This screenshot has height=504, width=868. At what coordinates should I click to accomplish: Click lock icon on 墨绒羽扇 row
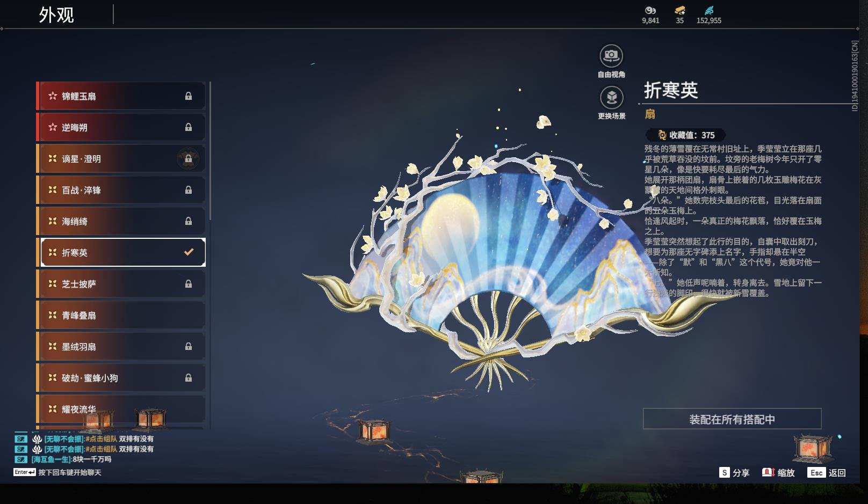click(189, 347)
